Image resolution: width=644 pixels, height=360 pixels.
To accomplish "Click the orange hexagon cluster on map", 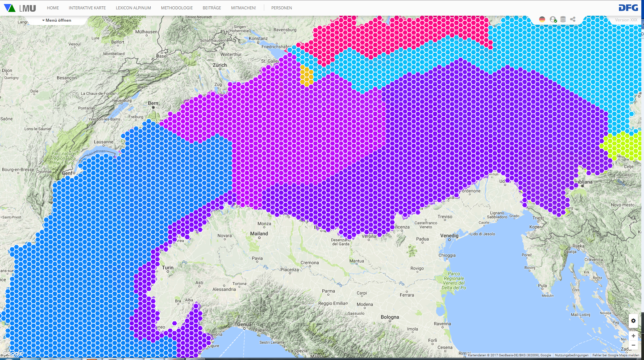I will click(x=307, y=76).
